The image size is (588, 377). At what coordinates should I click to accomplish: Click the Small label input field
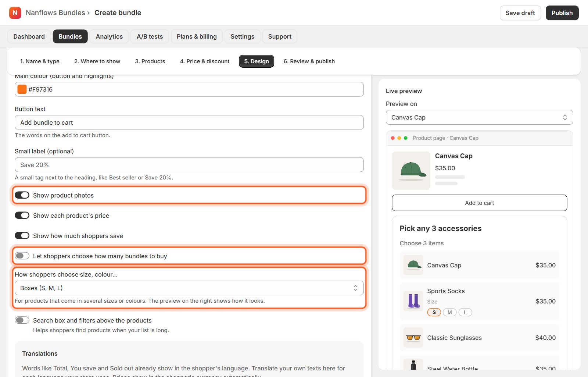pyautogui.click(x=189, y=165)
